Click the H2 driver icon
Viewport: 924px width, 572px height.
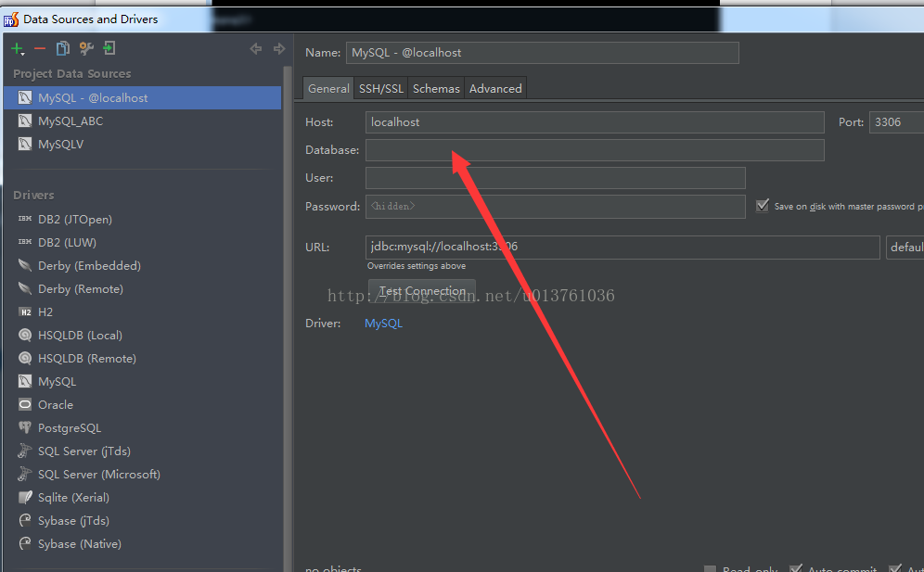(25, 311)
